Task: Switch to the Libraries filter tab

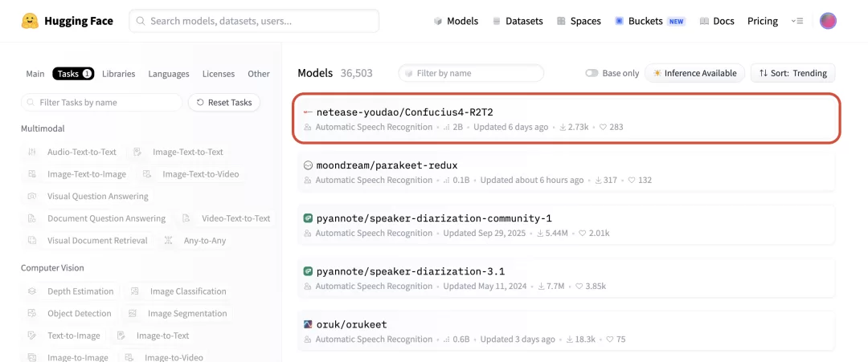Action: pos(118,74)
